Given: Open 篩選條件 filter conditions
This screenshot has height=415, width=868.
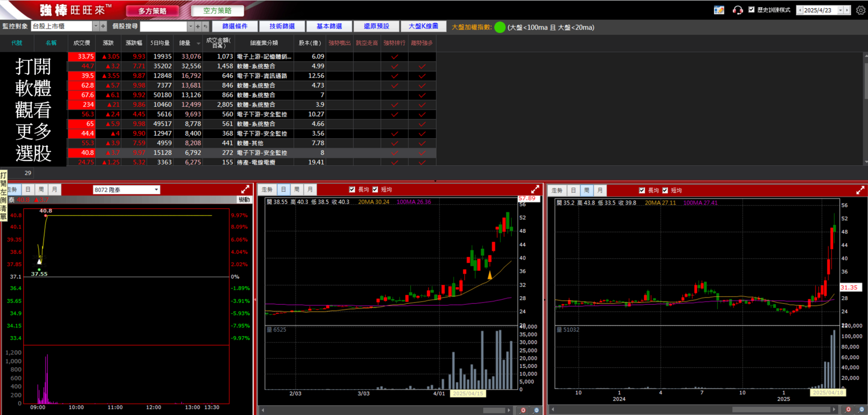Looking at the screenshot, I should point(235,26).
